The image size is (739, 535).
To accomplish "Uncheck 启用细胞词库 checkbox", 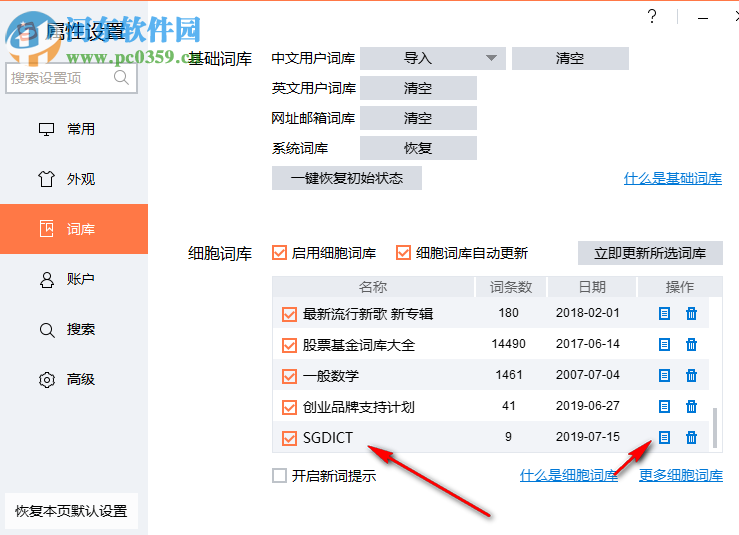I will click(279, 253).
